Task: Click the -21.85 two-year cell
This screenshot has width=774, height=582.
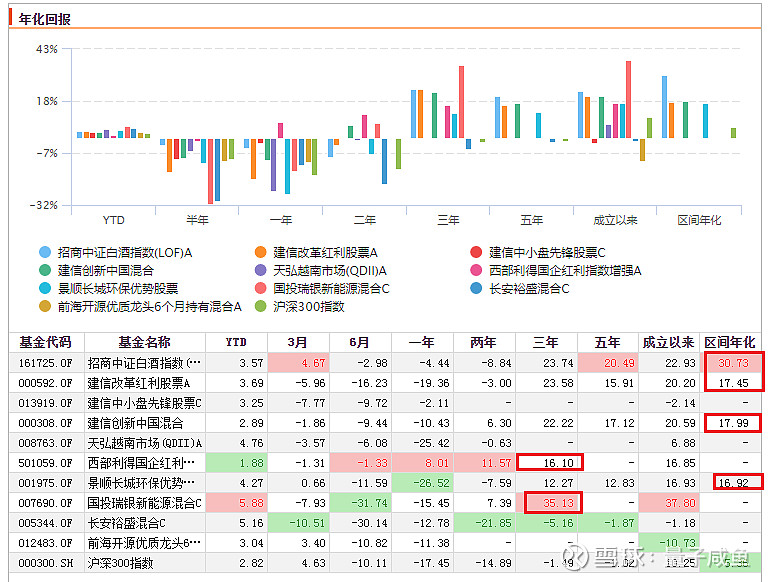Action: point(483,523)
